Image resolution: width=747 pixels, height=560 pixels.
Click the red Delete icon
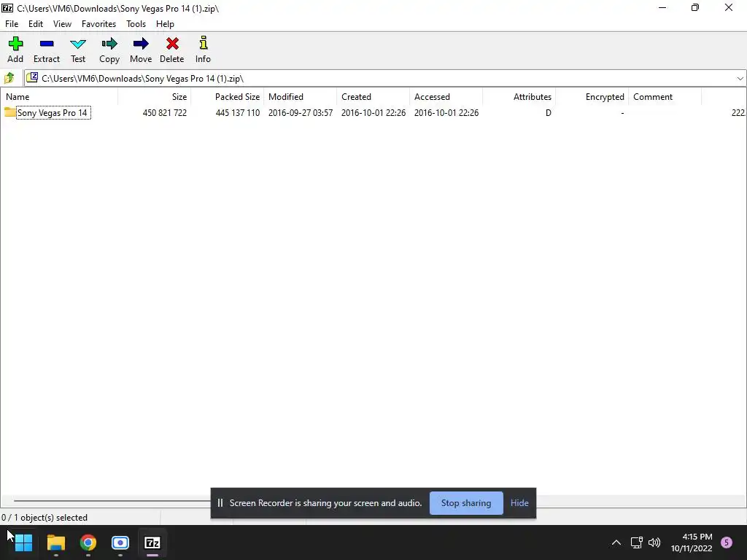[x=172, y=44]
